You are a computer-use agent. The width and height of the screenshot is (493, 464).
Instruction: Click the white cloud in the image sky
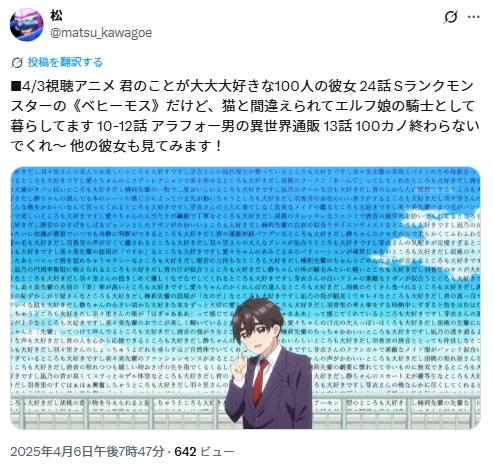click(442, 221)
